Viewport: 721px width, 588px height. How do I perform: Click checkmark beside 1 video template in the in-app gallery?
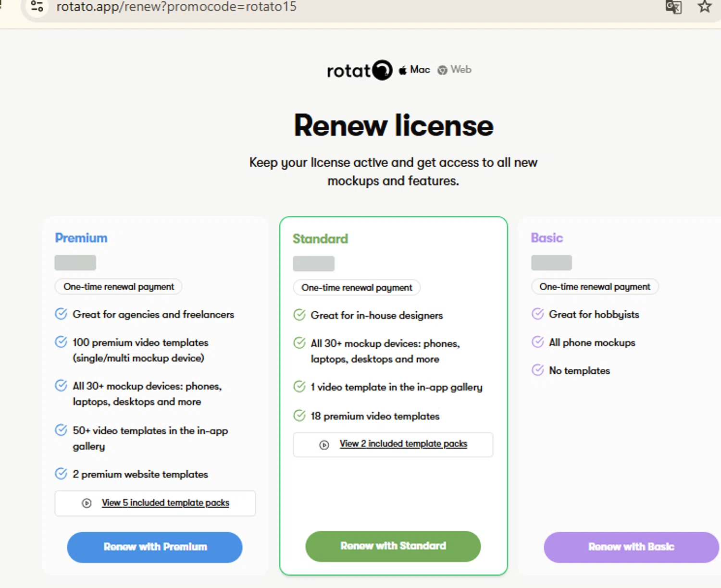(299, 387)
